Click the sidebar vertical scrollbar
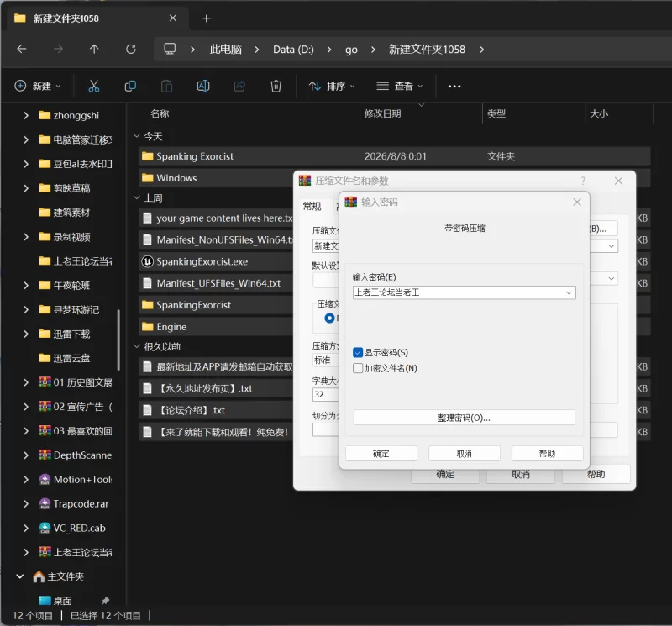 pyautogui.click(x=118, y=339)
